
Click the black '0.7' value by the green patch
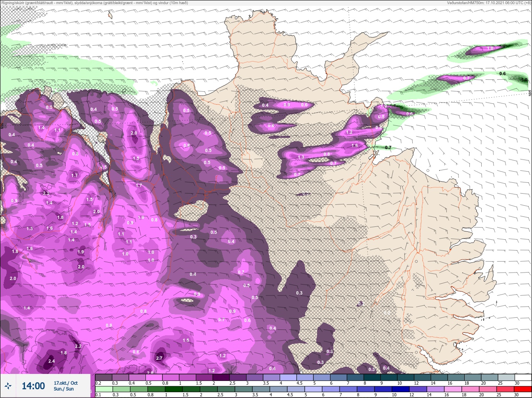pos(388,147)
